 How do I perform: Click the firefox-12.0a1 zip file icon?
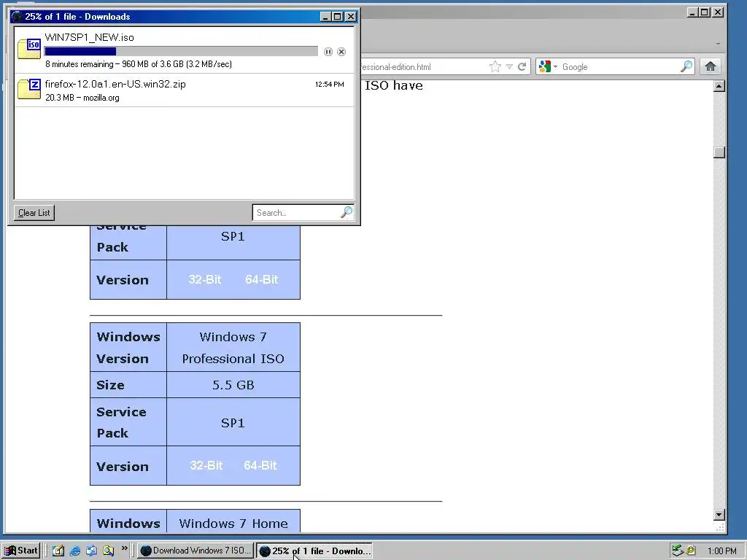tap(29, 90)
